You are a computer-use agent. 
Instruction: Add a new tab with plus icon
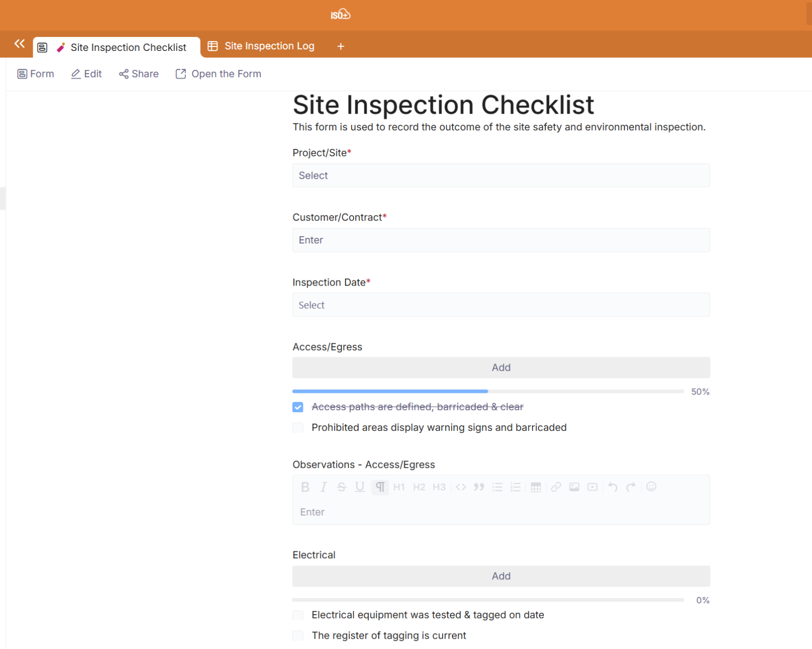click(x=341, y=46)
